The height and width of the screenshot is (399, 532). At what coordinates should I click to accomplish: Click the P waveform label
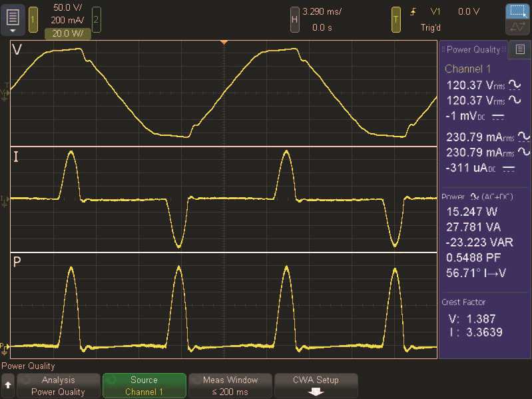17,262
